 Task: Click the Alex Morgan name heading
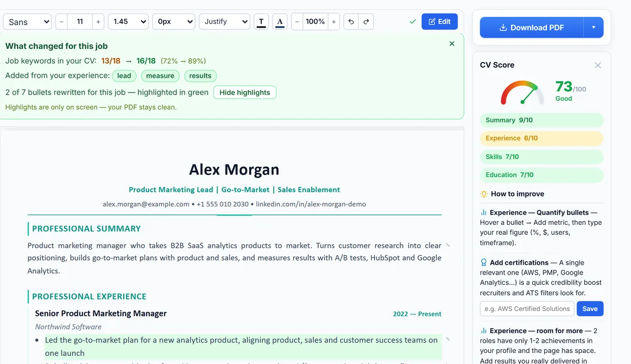(235, 170)
